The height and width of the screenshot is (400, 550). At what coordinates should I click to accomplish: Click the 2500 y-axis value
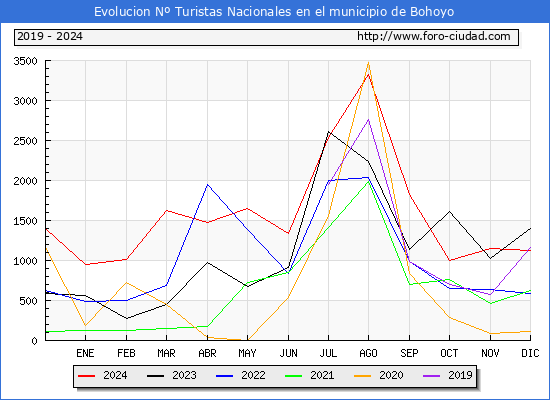pos(25,141)
